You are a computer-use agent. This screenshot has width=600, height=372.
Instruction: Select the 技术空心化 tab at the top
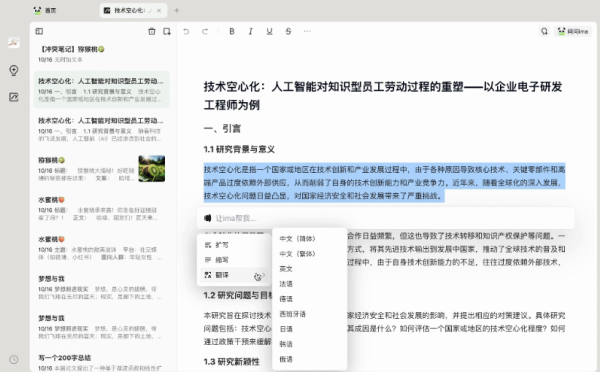(133, 10)
